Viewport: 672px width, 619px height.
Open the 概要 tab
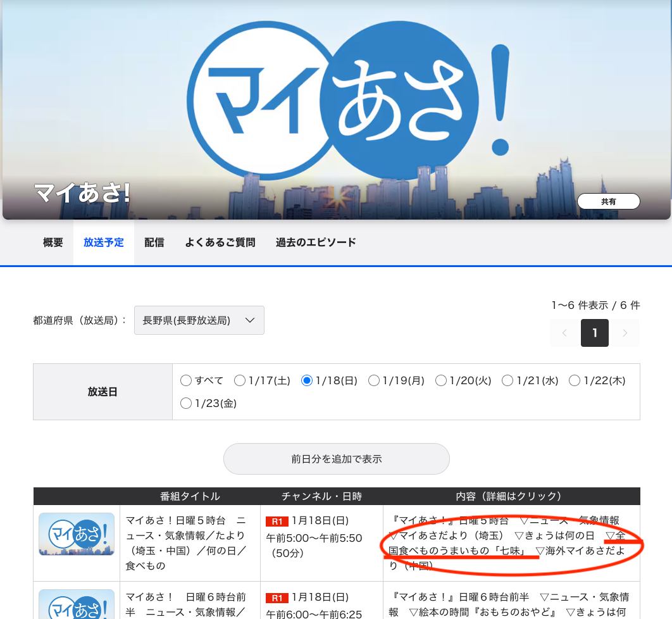pyautogui.click(x=53, y=242)
